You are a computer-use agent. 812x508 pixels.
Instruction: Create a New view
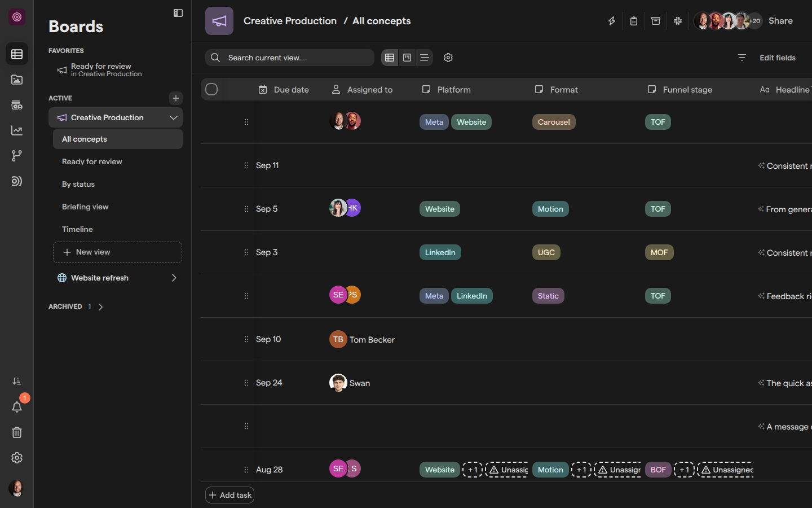tap(117, 252)
